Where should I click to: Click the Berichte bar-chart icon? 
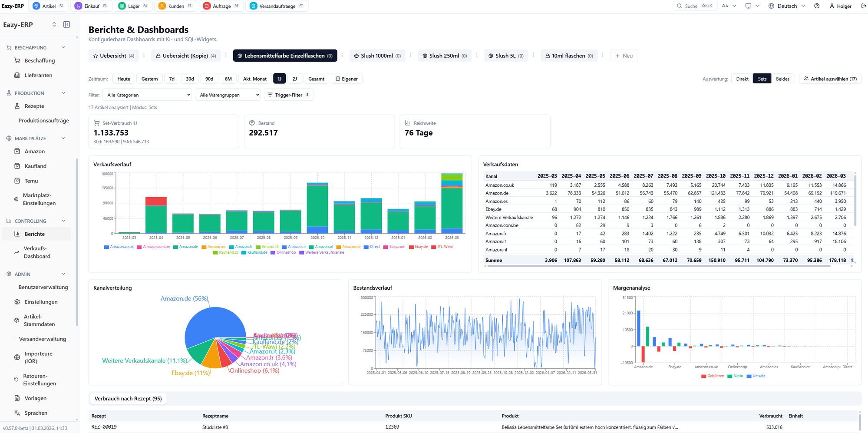point(17,234)
